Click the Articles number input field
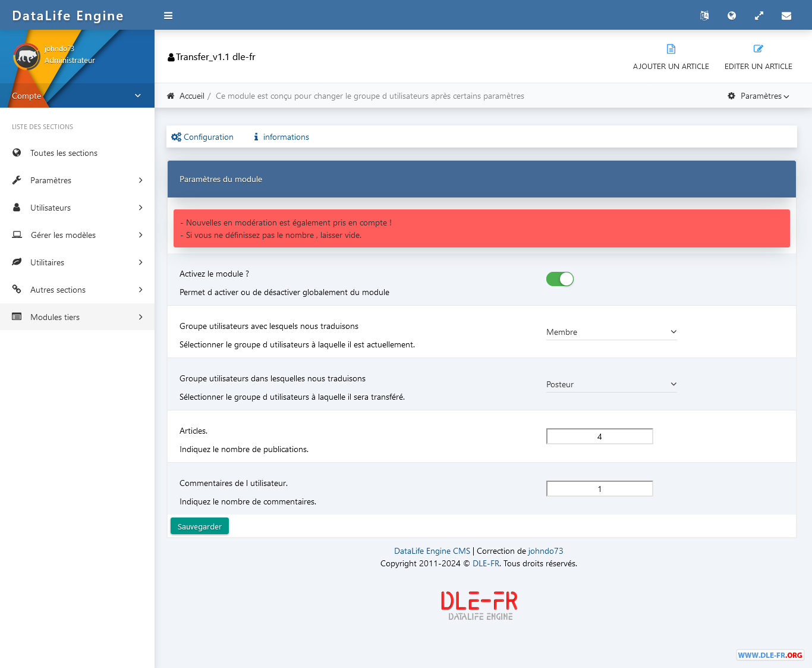The height and width of the screenshot is (668, 812). 600,437
